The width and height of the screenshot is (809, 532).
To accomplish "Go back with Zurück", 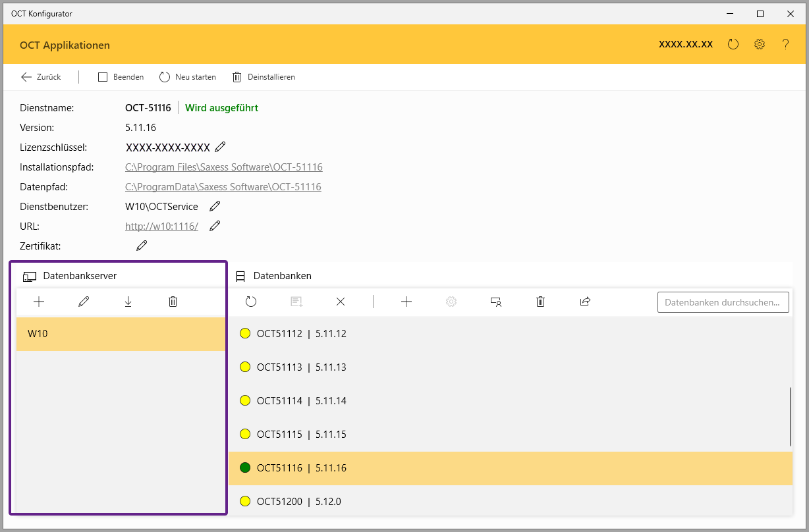I will coord(41,77).
